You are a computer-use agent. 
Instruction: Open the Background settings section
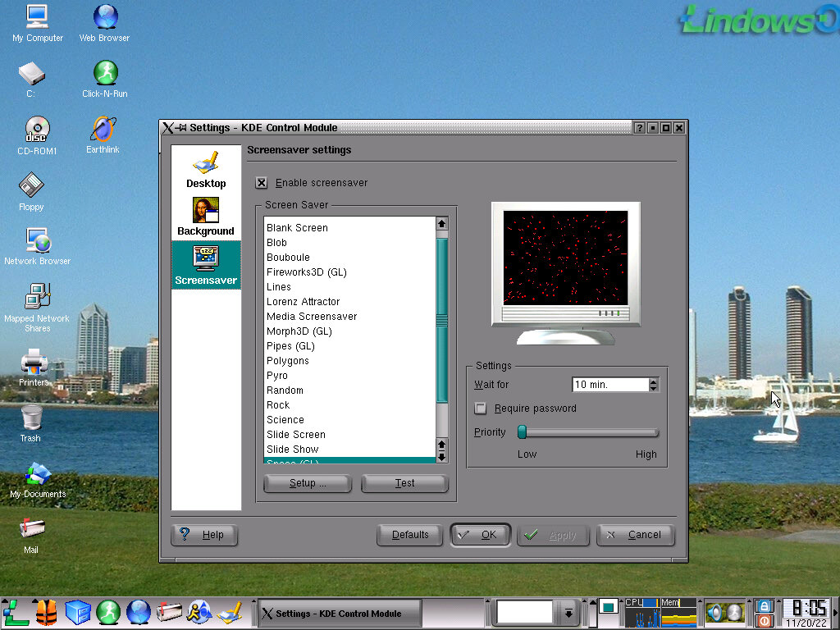pos(206,216)
